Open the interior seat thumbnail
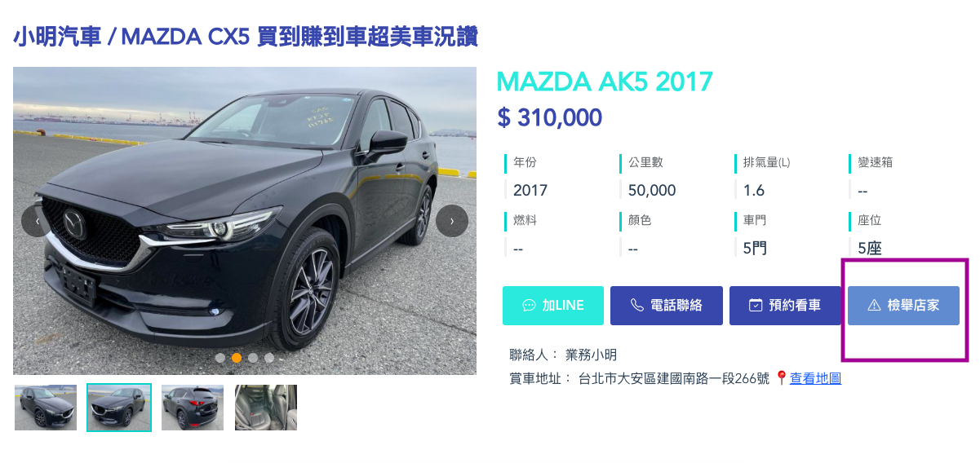Image resolution: width=980 pixels, height=463 pixels. tap(266, 408)
